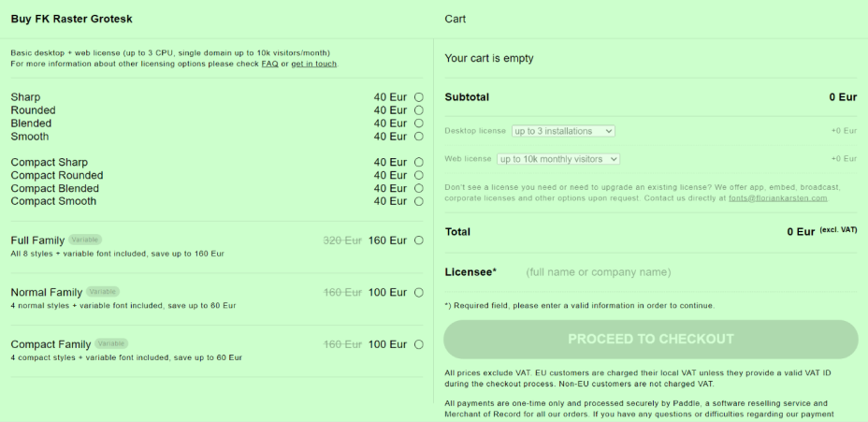Select Compact Smooth radio button

coord(418,201)
